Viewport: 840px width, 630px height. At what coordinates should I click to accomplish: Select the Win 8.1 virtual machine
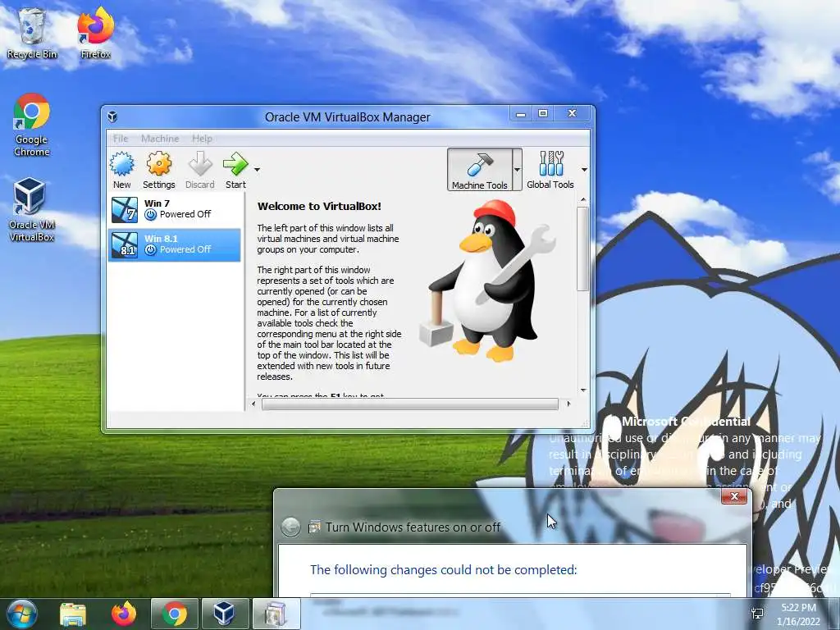pyautogui.click(x=175, y=244)
